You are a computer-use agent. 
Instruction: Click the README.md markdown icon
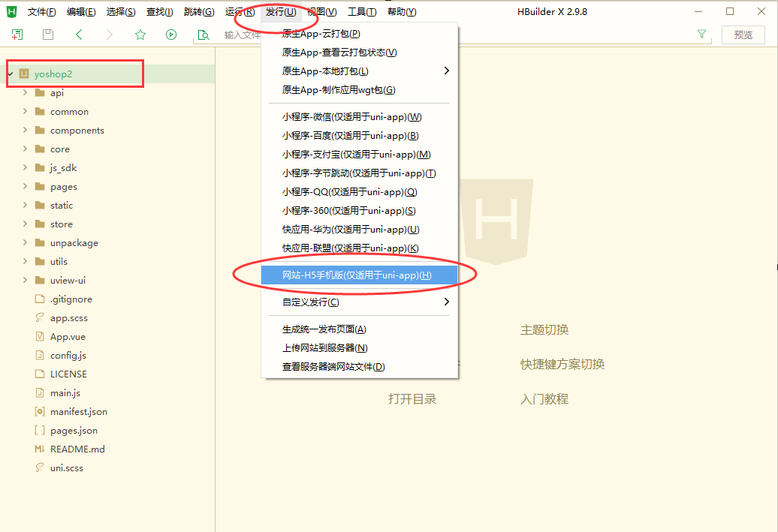click(40, 449)
